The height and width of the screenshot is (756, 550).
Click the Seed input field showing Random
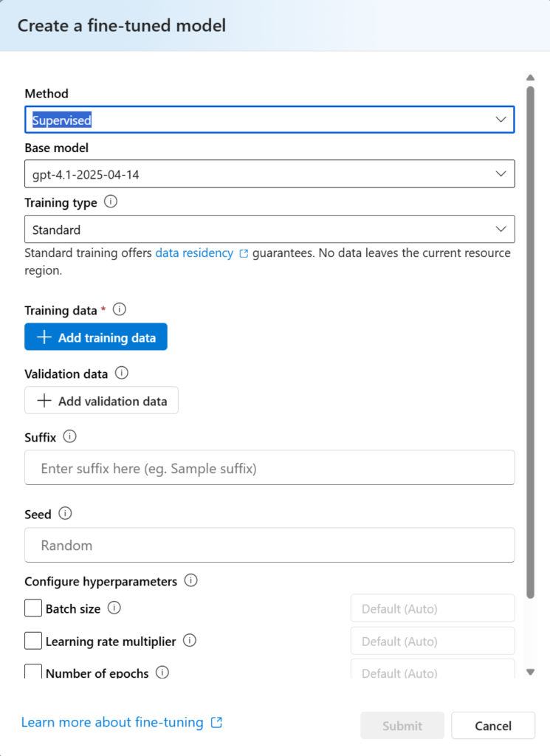269,545
